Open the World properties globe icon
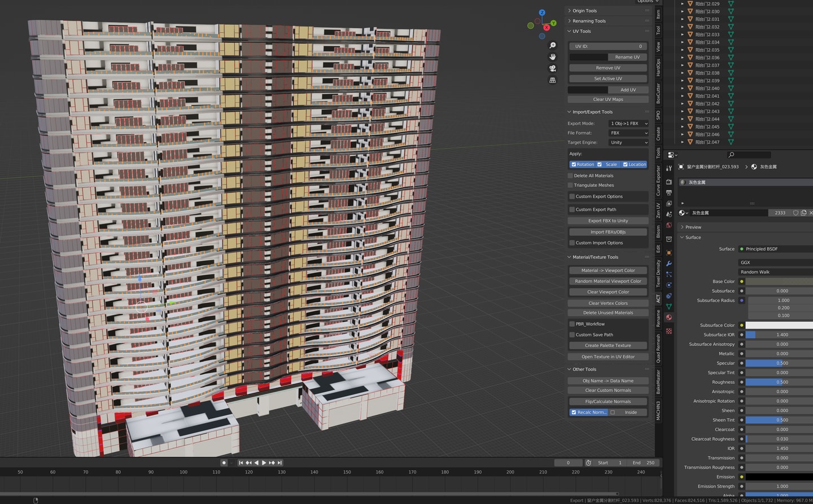 [x=669, y=225]
